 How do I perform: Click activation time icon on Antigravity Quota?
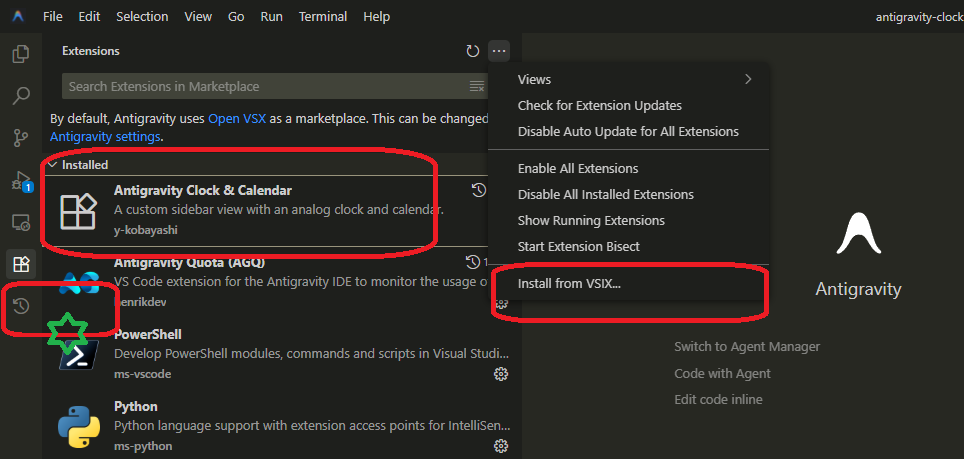(x=473, y=262)
